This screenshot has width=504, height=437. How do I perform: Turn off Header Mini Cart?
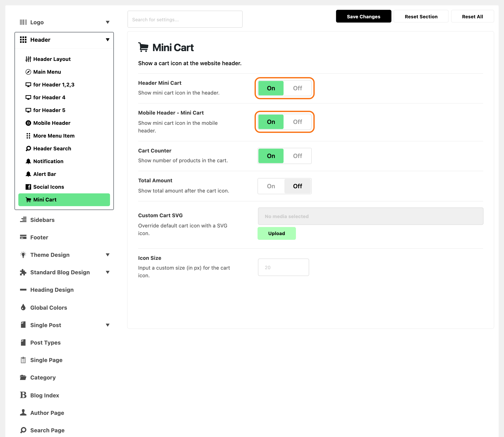(x=298, y=88)
